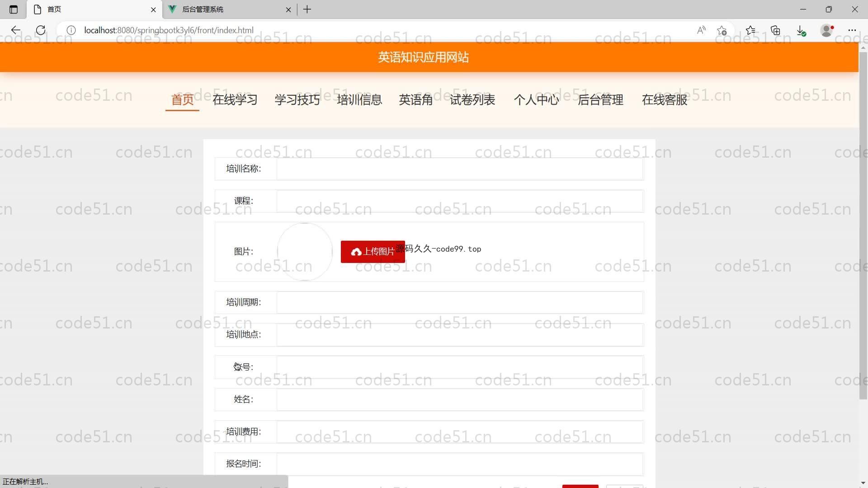Open a new tab with plus icon
This screenshot has width=868, height=488.
(x=307, y=9)
